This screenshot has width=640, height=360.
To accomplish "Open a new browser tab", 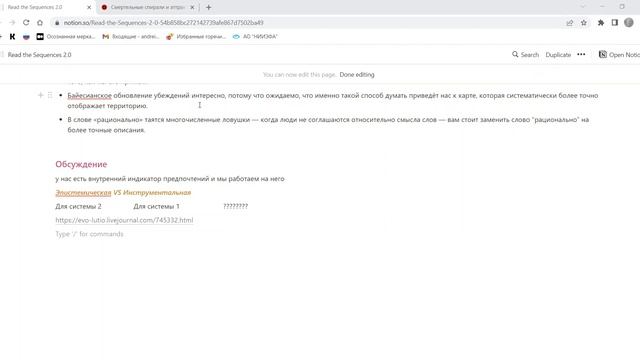I will [209, 7].
